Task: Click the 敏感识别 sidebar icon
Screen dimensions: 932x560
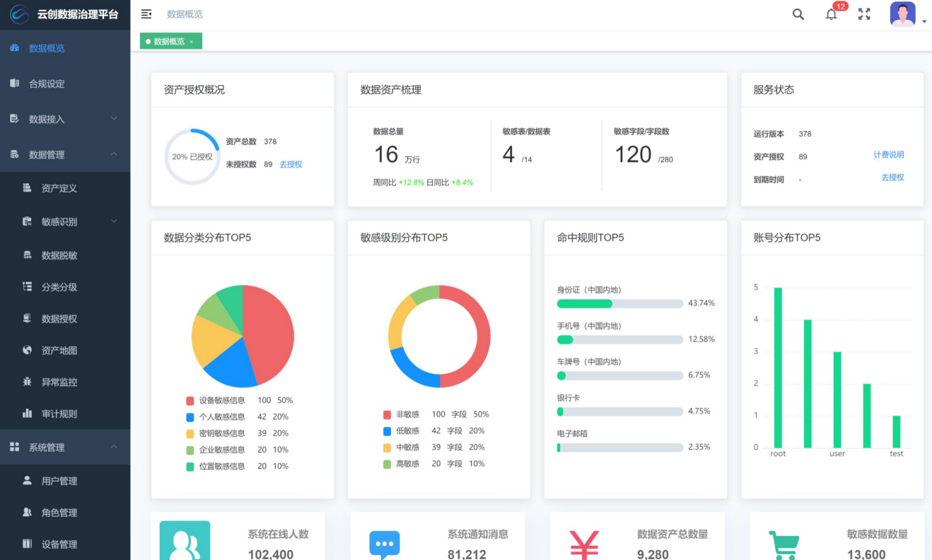Action: click(x=28, y=221)
